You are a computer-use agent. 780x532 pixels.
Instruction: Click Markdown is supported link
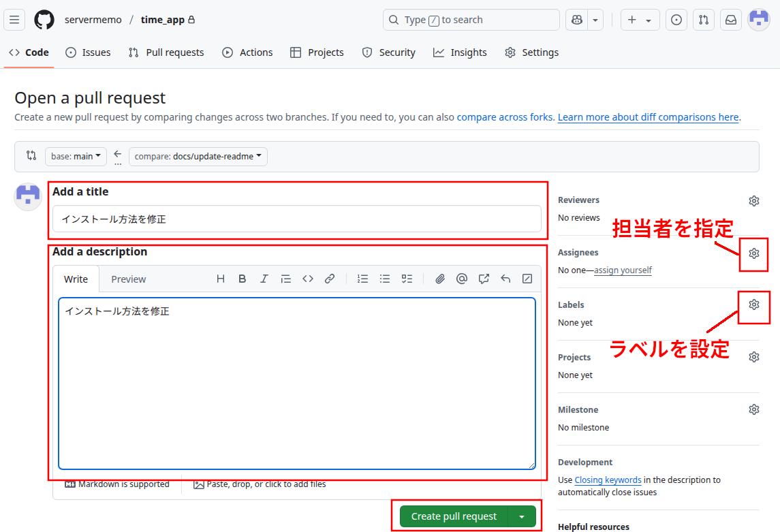pyautogui.click(x=117, y=484)
